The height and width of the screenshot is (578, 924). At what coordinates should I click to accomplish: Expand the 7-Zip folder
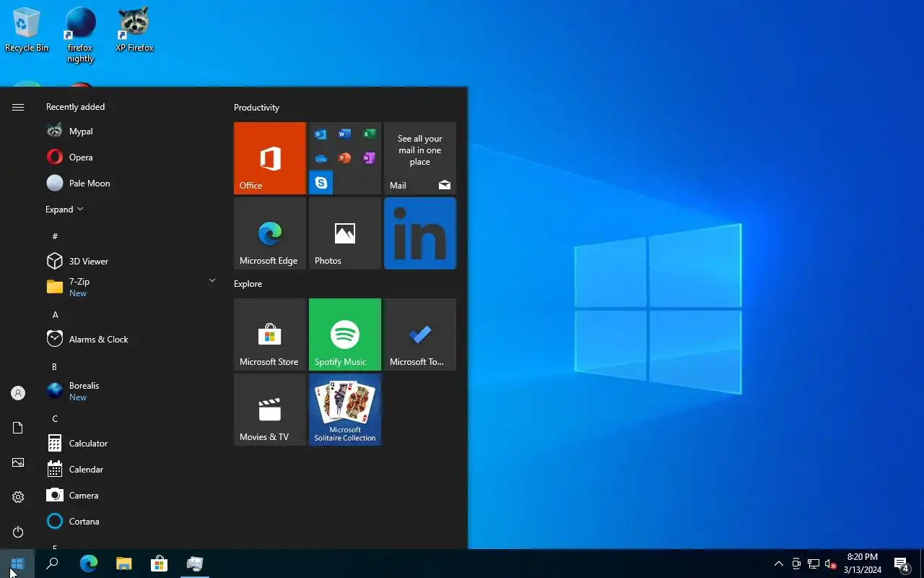click(131, 288)
